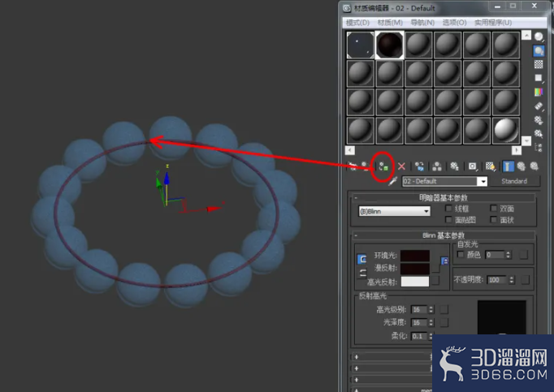Click the Video Color Check icon
This screenshot has width=554, height=392.
[539, 93]
